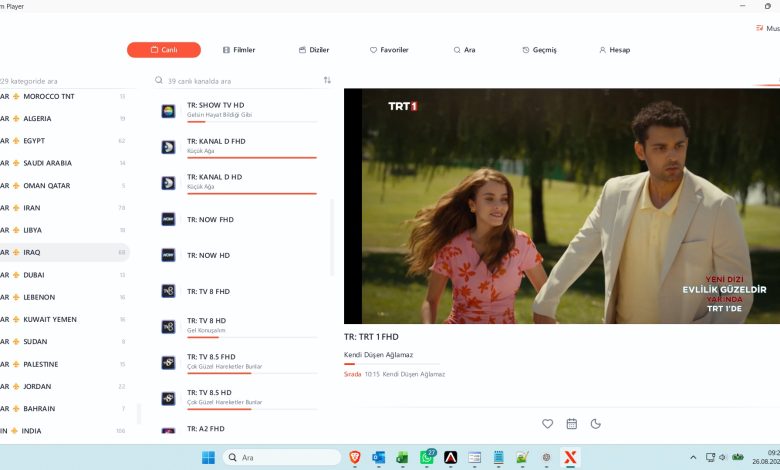Open the JORDAN category
The width and height of the screenshot is (780, 470).
[x=64, y=386]
